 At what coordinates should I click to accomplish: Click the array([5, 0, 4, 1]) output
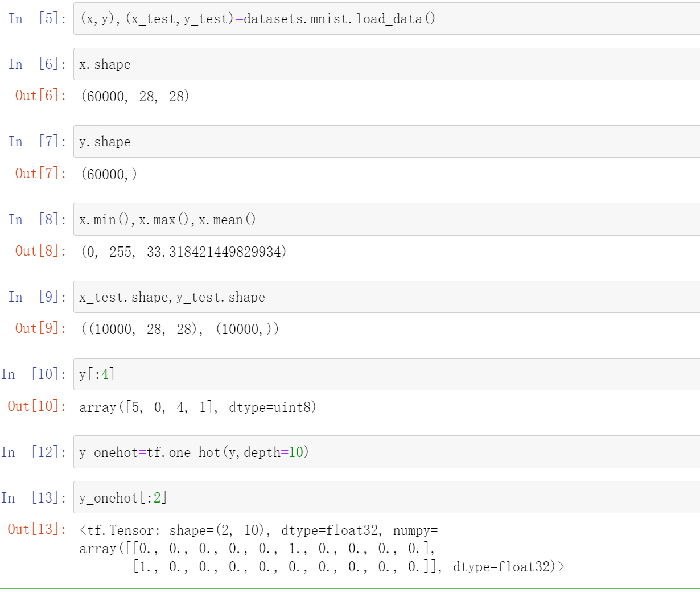tap(197, 407)
